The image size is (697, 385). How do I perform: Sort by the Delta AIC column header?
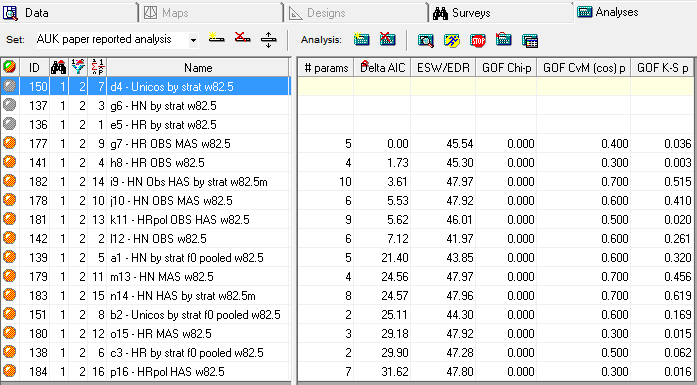382,68
